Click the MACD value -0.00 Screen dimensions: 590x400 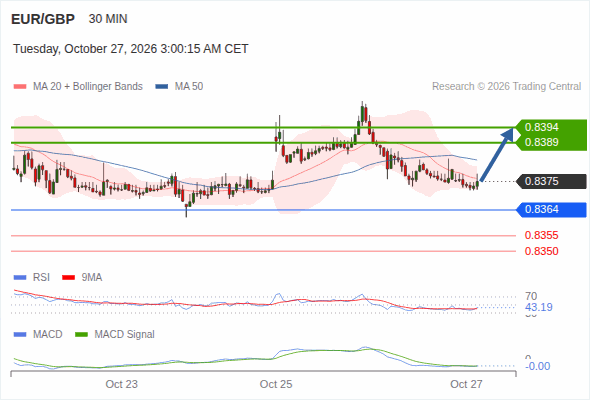(x=537, y=366)
